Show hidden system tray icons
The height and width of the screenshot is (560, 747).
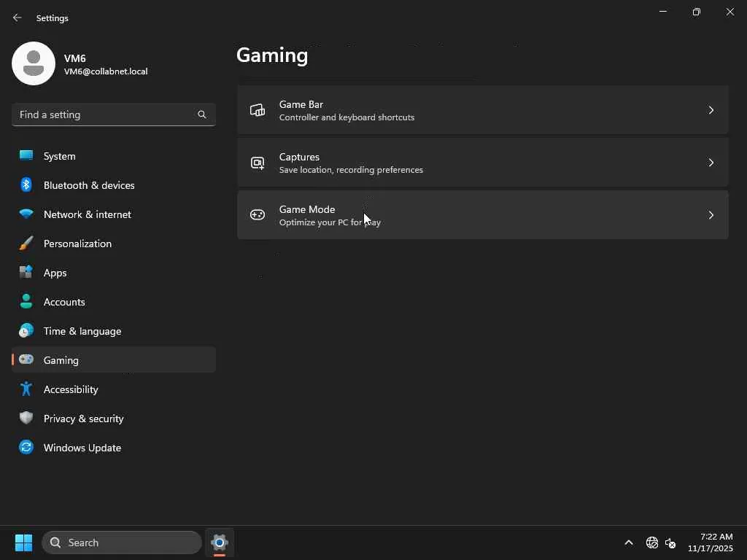[629, 542]
